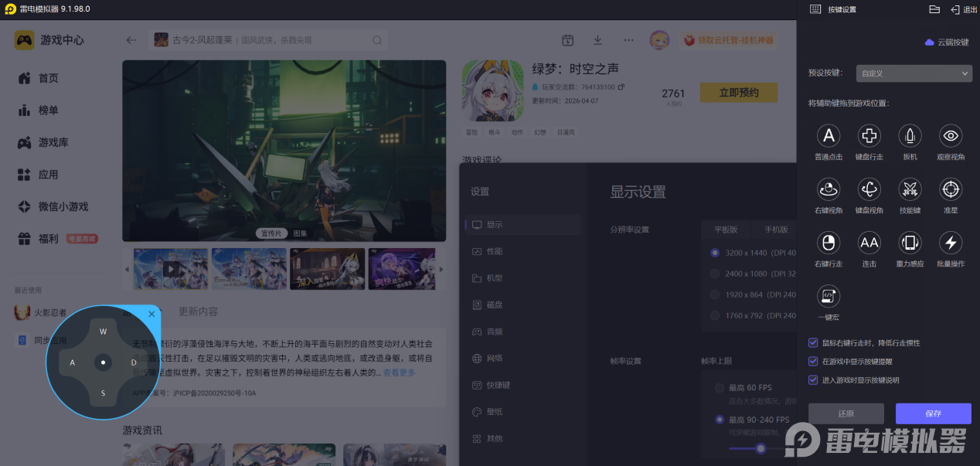Image resolution: width=980 pixels, height=466 pixels.
Task: Open the 预设按键 自定义 dropdown
Action: 914,73
